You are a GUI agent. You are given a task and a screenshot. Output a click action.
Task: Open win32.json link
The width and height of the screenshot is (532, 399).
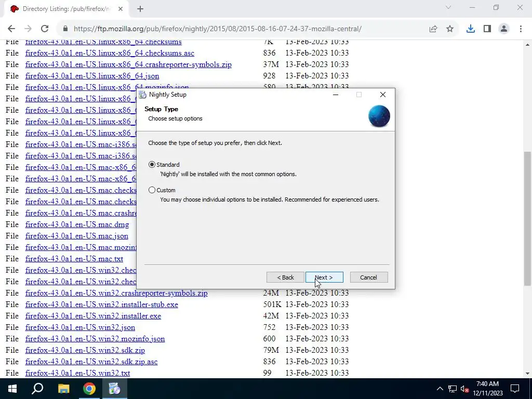click(80, 327)
